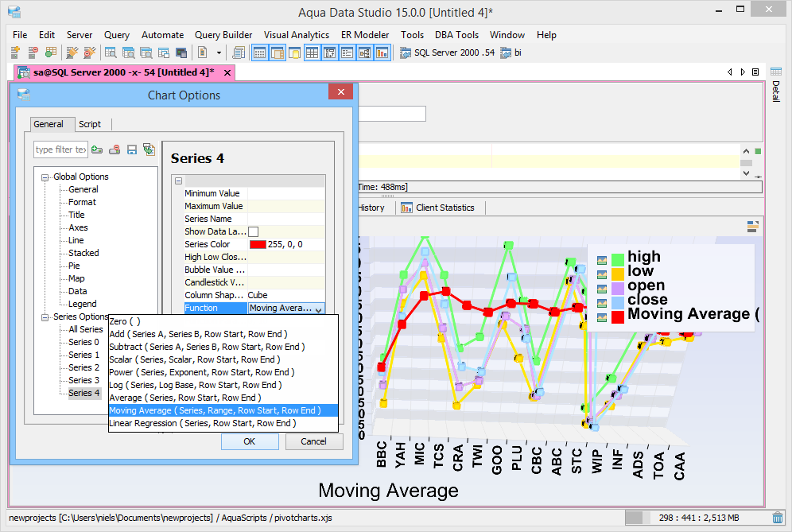Click the picture icon beside 'close' in legend
The image size is (792, 532).
pyautogui.click(x=602, y=303)
